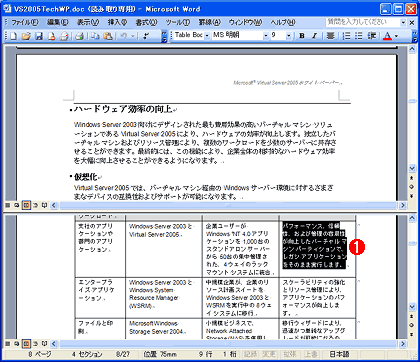Click the indent icon beside bullets
Screen dimensions: 420x362
tap(371, 36)
